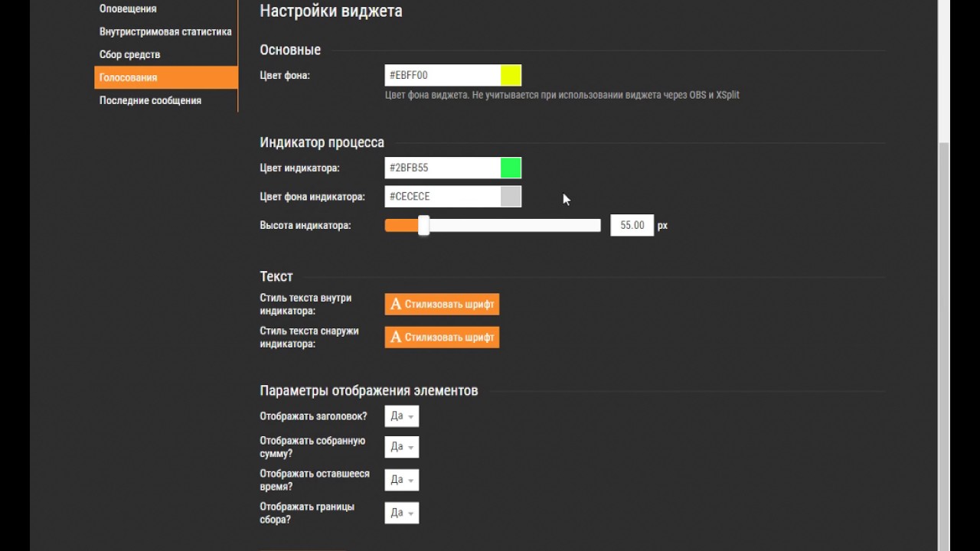Click the Индикатор процесса section title
Viewport: 980px width, 551px height.
click(322, 142)
